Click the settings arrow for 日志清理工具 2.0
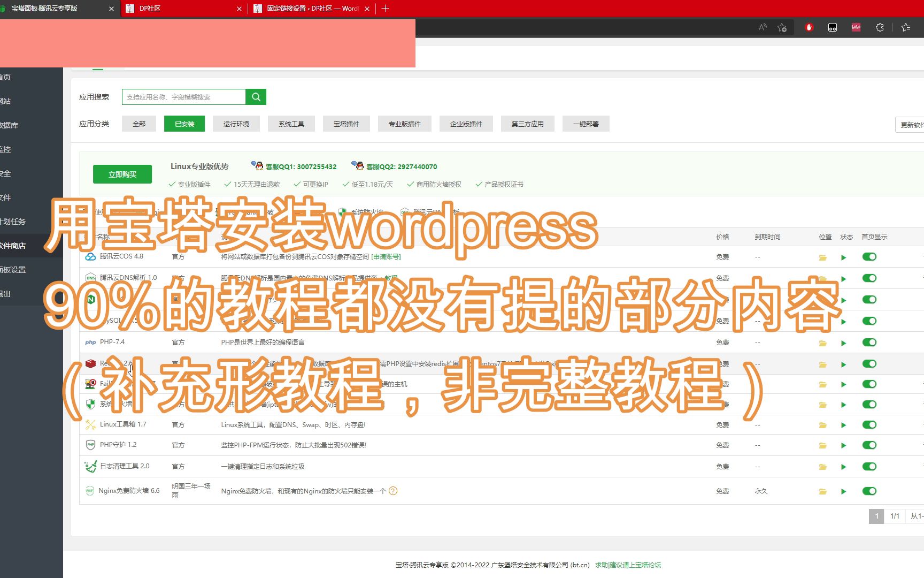924x578 pixels. [x=844, y=467]
